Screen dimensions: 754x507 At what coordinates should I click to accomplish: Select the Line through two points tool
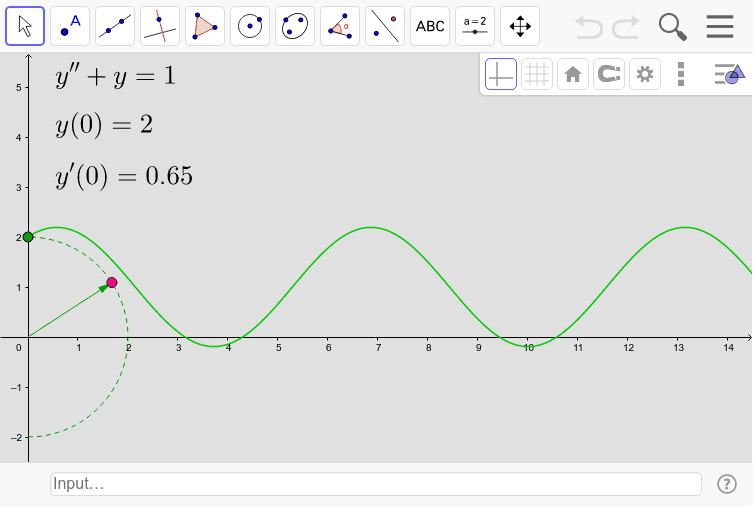click(115, 26)
